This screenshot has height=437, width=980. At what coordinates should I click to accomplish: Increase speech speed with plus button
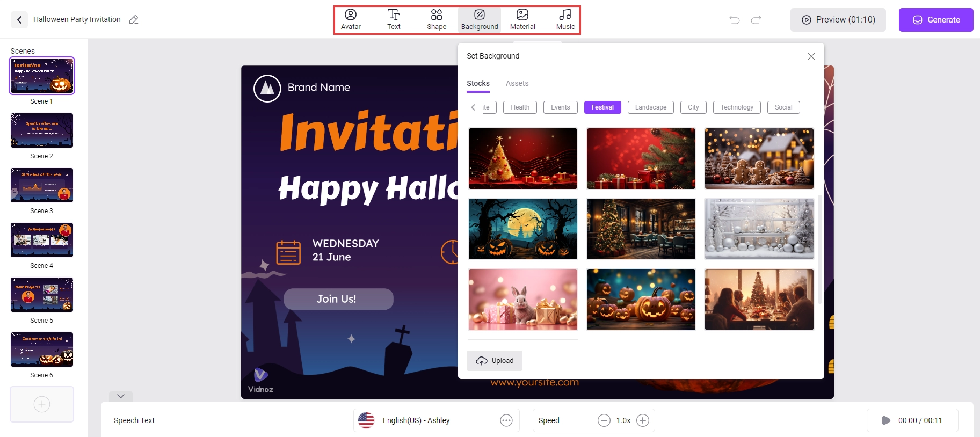(x=643, y=420)
